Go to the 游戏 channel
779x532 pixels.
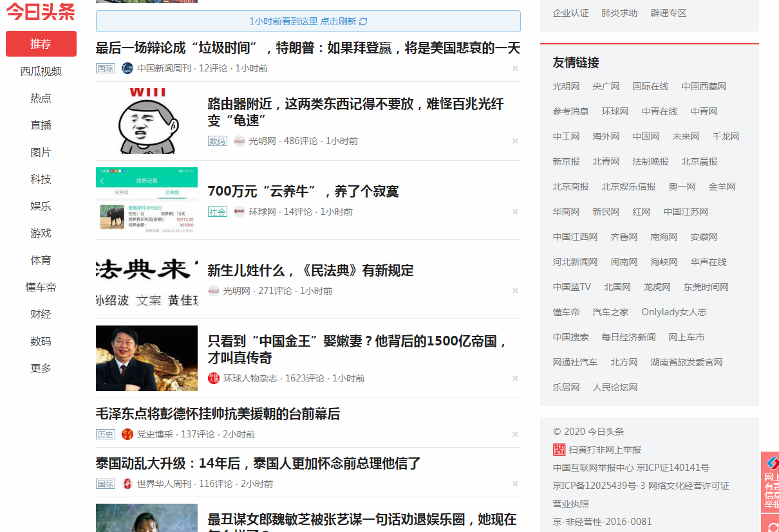pyautogui.click(x=41, y=234)
